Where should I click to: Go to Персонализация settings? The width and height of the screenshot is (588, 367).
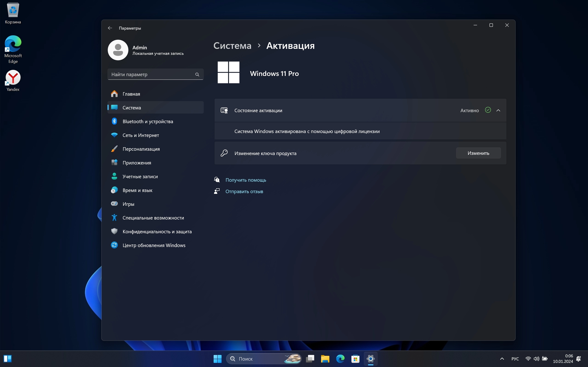[x=141, y=149]
